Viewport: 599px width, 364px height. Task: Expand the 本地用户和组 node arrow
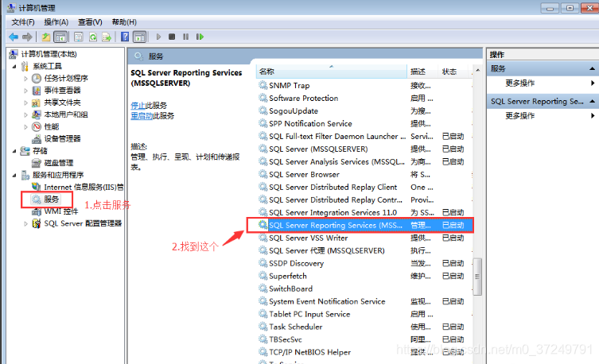[25, 115]
